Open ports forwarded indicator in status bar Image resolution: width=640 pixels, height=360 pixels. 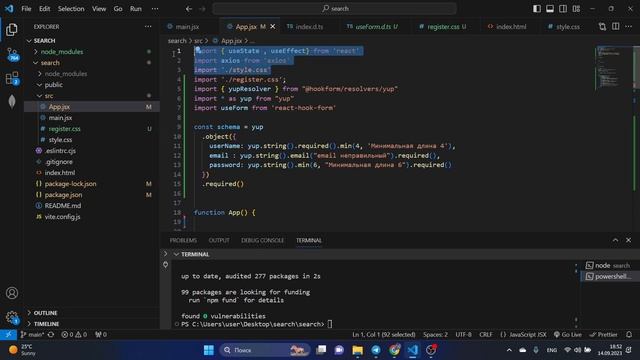101,334
